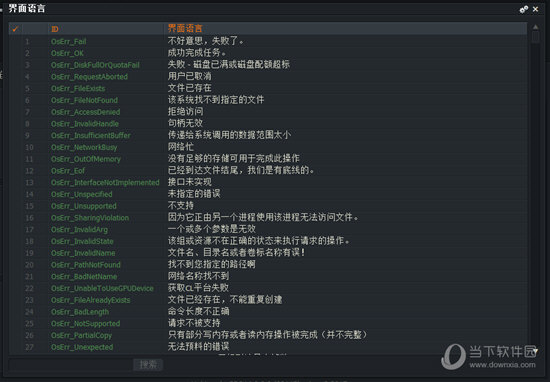This screenshot has width=550, height=382.
Task: Click the translation 拒绝访问
Action: 185,112
